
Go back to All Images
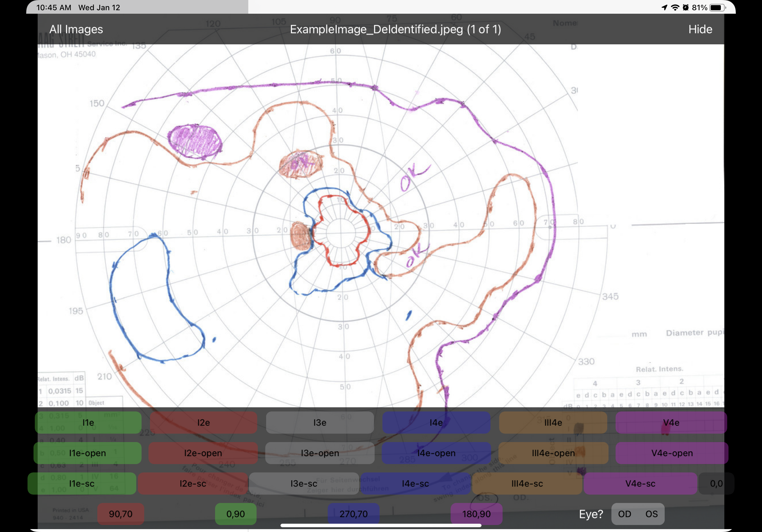click(76, 29)
